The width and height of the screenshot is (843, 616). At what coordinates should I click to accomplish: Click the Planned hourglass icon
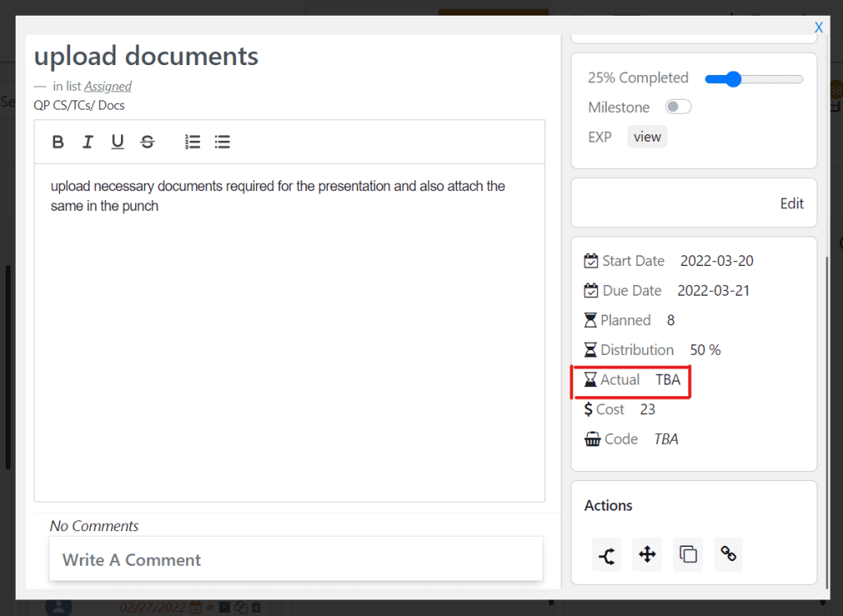(x=590, y=320)
